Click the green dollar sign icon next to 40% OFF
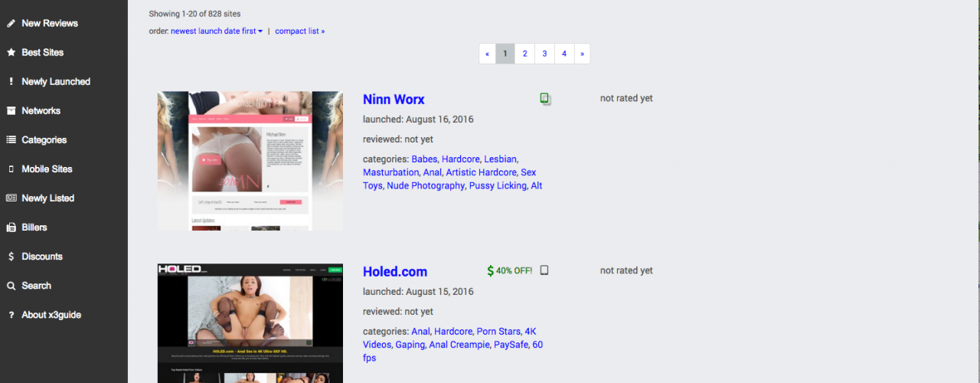This screenshot has height=383, width=980. pyautogui.click(x=491, y=271)
